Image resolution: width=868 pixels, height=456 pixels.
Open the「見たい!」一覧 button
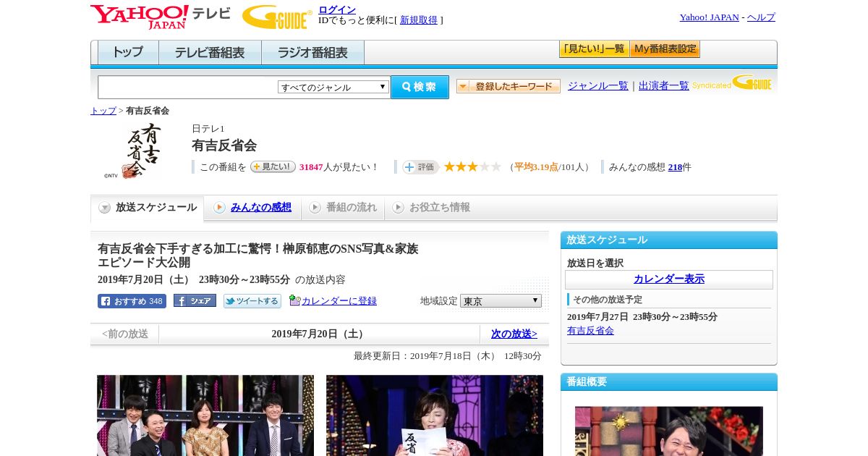[594, 49]
